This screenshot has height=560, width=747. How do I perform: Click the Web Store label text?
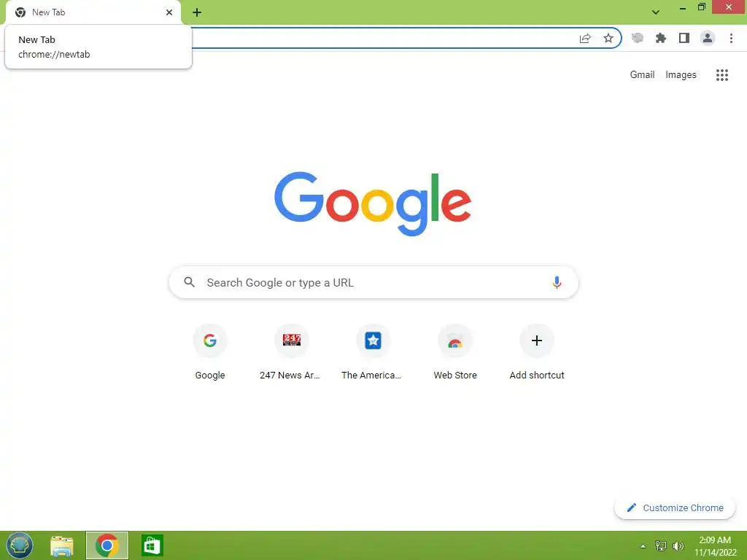point(455,376)
